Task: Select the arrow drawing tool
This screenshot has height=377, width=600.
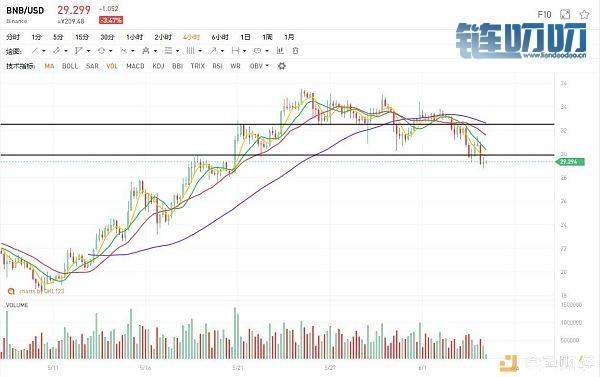Action: click(x=213, y=51)
